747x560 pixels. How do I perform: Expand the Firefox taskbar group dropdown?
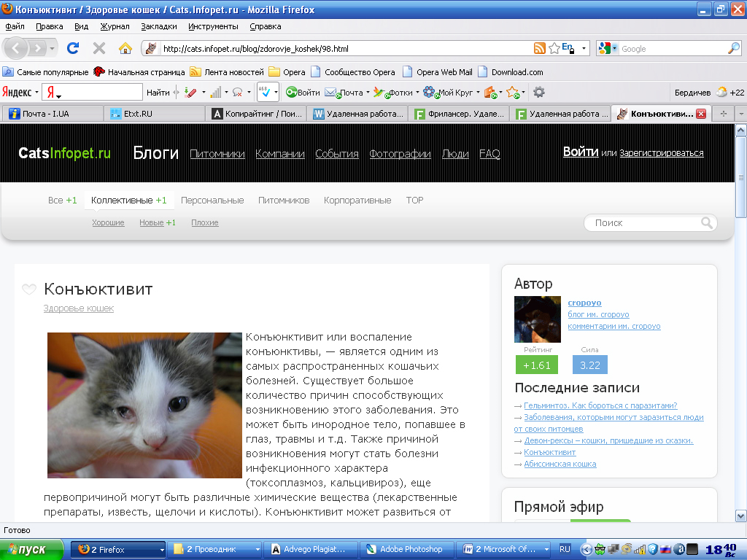162,550
